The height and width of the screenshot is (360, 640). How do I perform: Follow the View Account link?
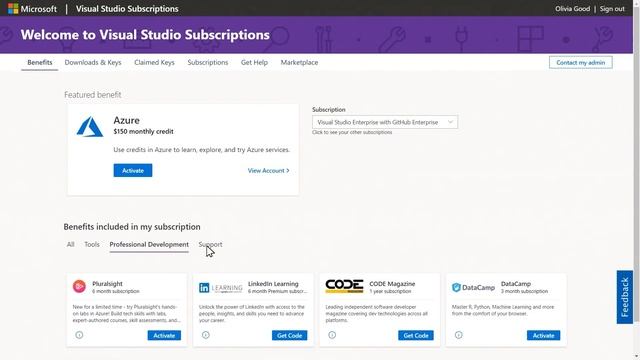[269, 171]
